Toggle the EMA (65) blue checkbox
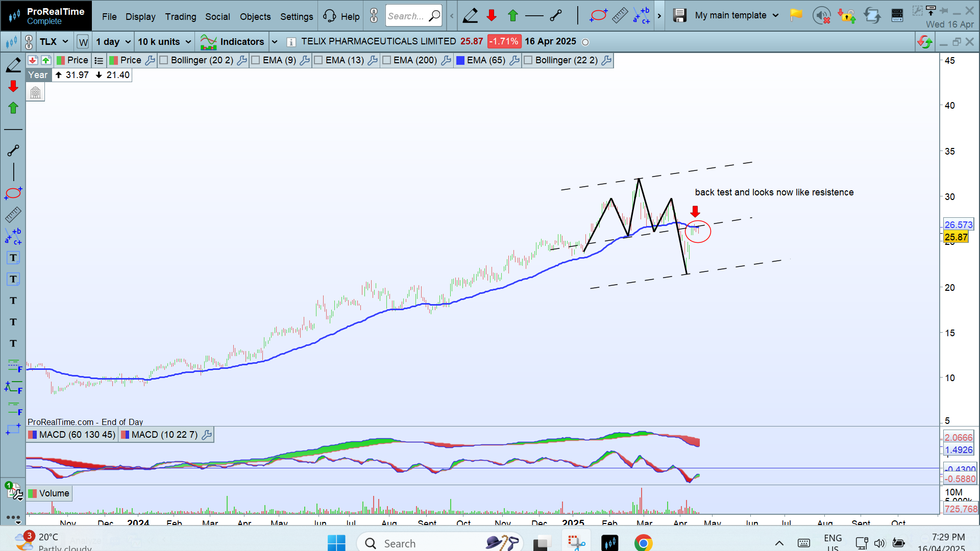This screenshot has width=980, height=551. [x=460, y=60]
